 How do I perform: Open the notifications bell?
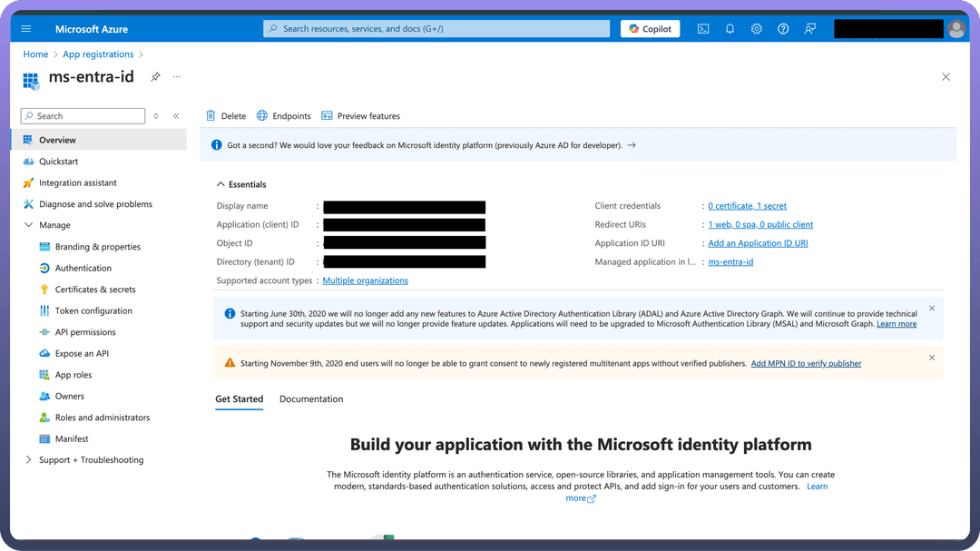[x=730, y=29]
